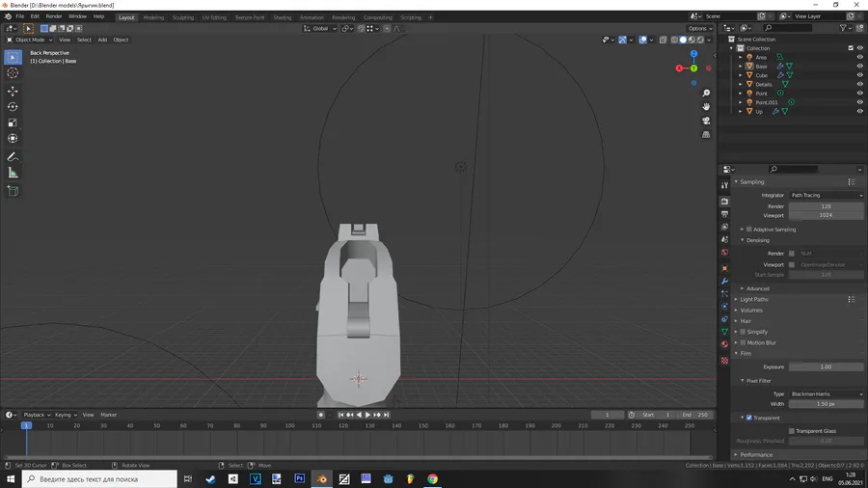Open the Tool properties tab
The width and height of the screenshot is (868, 488).
[724, 185]
